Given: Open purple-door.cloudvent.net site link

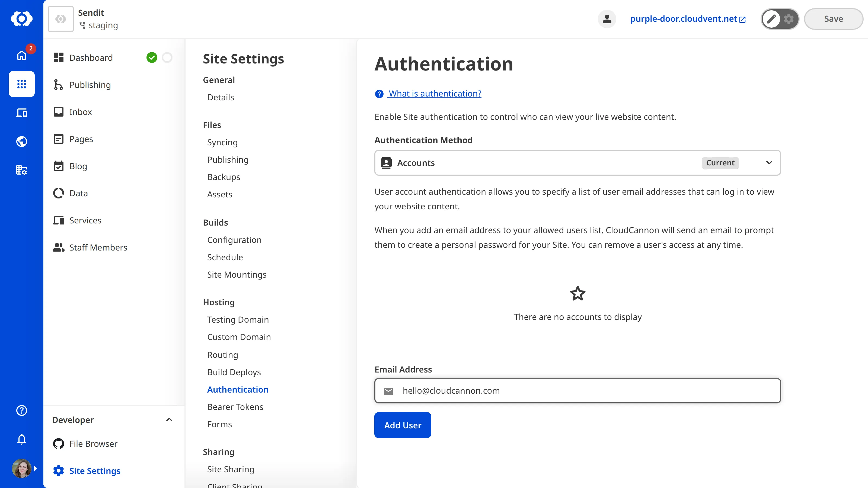Looking at the screenshot, I should click(x=688, y=19).
